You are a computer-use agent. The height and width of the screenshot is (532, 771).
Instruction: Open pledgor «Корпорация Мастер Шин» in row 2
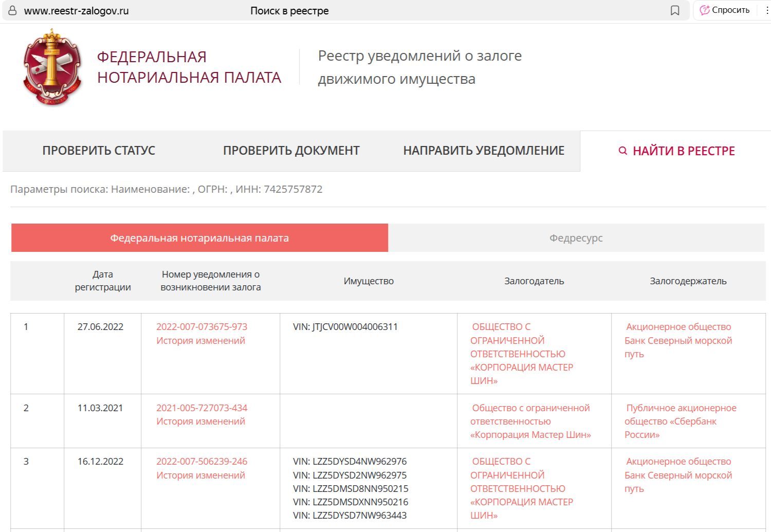[530, 421]
